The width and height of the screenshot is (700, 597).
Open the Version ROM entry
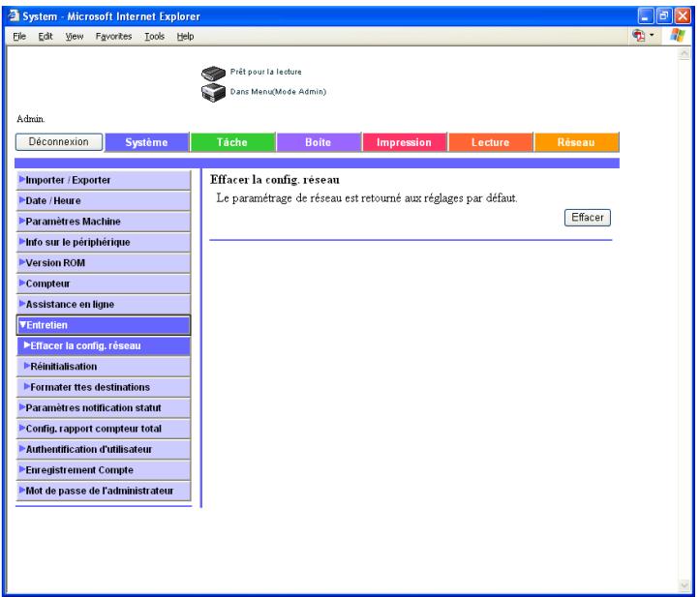(104, 263)
